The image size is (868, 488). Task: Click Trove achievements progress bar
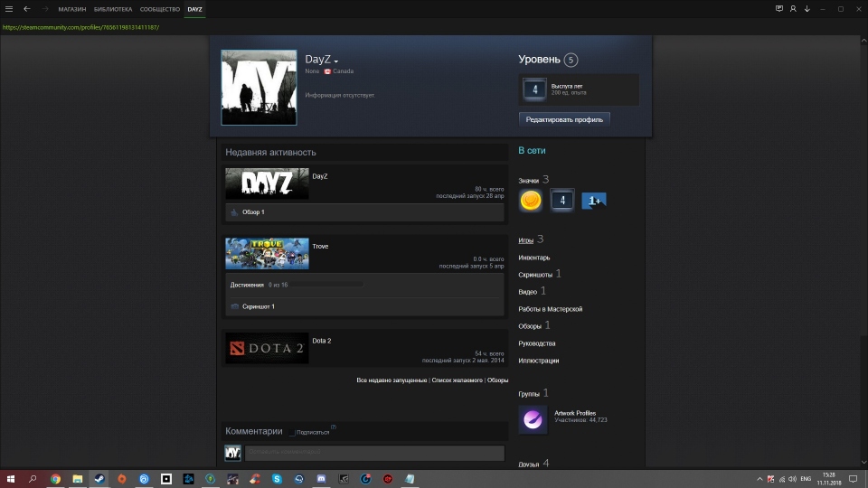[x=327, y=285]
